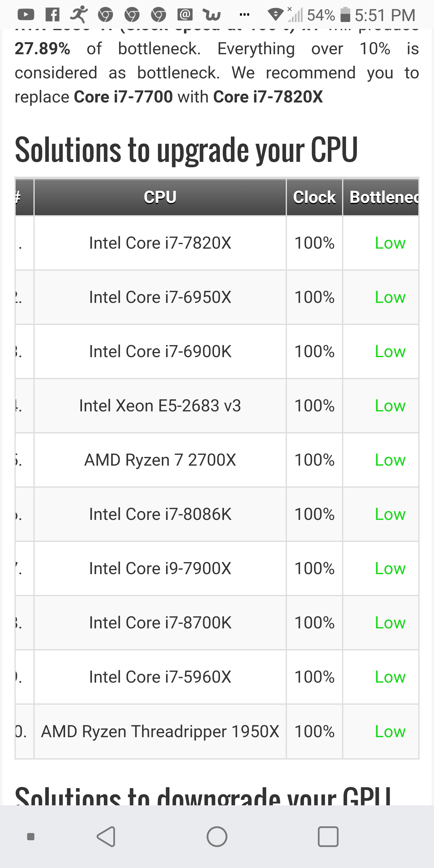Tap the Intel Core i9-7900X entry
This screenshot has height=868, width=434.
click(160, 568)
